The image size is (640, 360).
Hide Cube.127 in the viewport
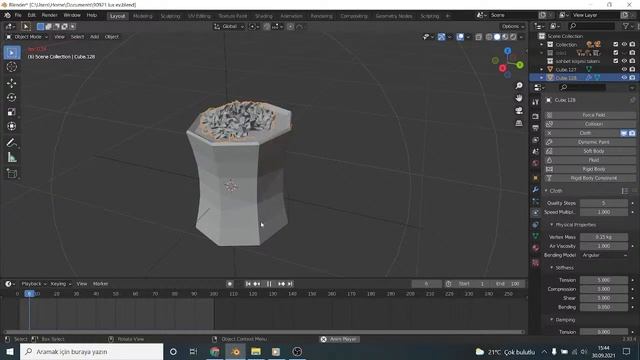tap(624, 69)
